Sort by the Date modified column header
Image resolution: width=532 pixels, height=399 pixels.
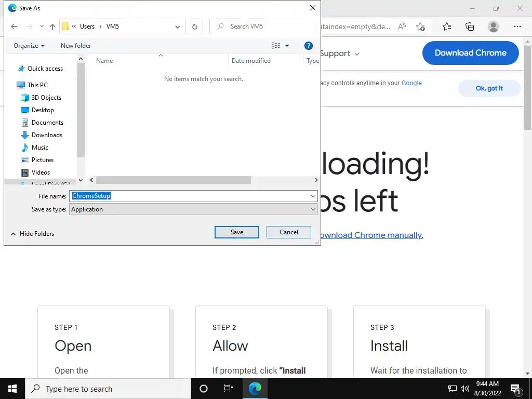click(251, 61)
